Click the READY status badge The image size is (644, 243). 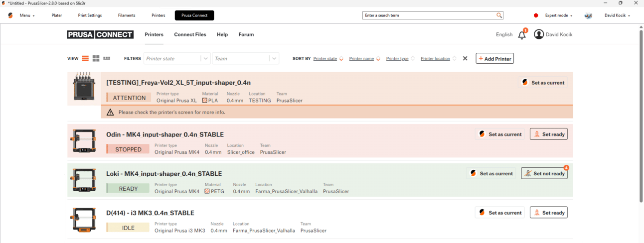tap(128, 188)
